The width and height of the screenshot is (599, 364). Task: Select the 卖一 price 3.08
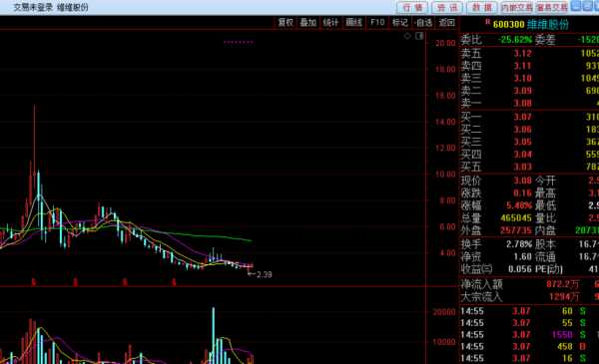click(x=522, y=104)
